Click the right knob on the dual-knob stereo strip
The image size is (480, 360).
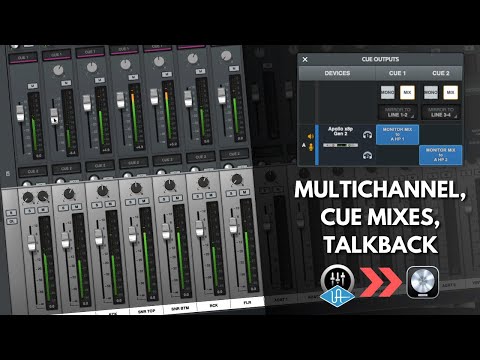click(43, 196)
